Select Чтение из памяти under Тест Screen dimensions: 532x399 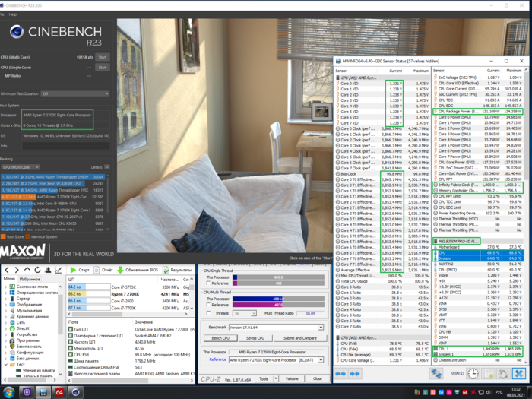[37, 371]
